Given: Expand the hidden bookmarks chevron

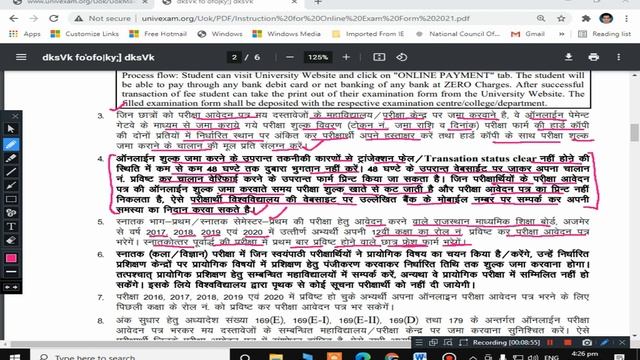Looking at the screenshot, I should pyautogui.click(x=562, y=34).
